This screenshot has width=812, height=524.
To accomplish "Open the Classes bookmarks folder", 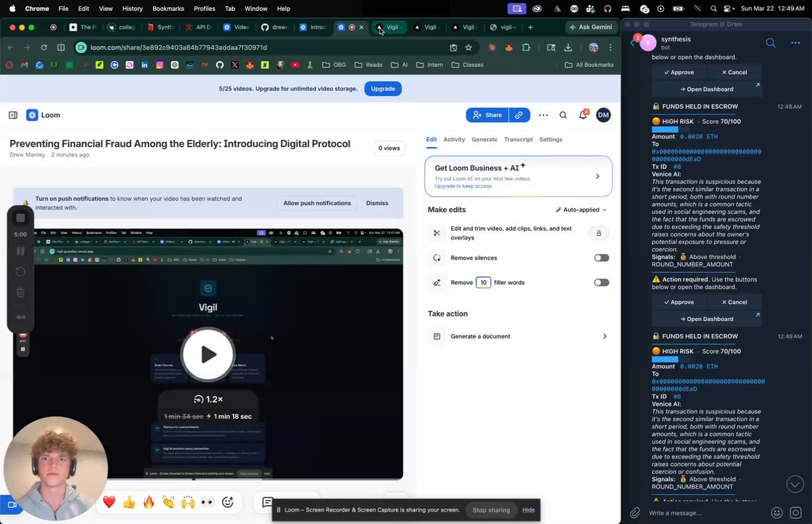I will pyautogui.click(x=467, y=65).
